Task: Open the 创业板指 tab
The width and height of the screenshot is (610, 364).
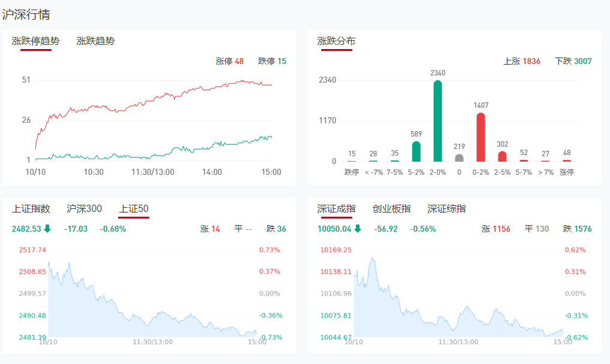Action: tap(391, 209)
